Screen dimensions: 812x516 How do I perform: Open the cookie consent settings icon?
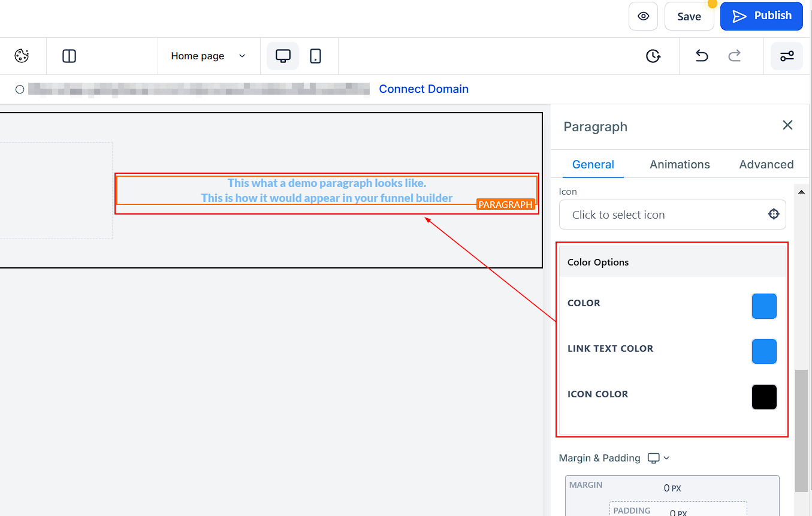coord(22,56)
